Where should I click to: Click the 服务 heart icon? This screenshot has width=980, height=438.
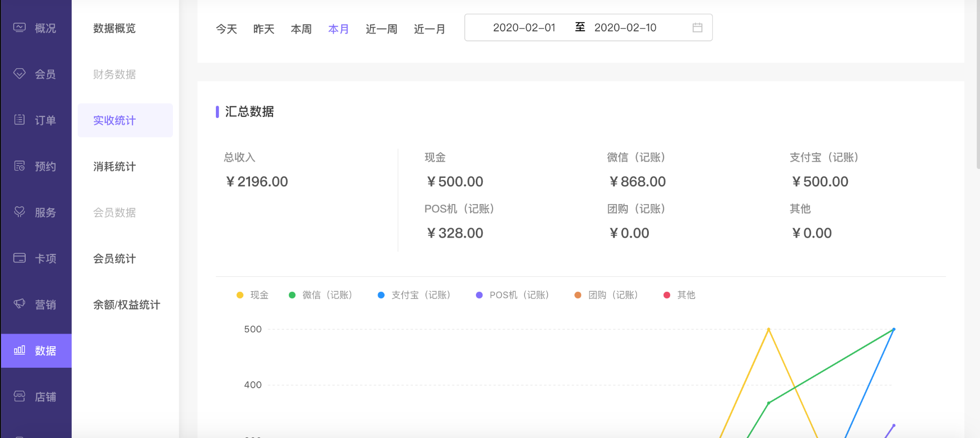19,212
